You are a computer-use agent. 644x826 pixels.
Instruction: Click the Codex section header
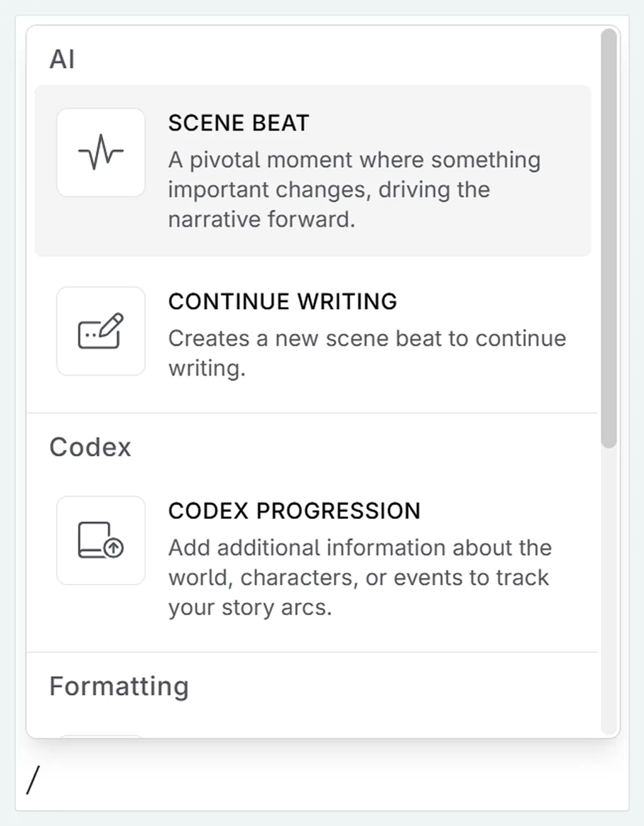90,446
